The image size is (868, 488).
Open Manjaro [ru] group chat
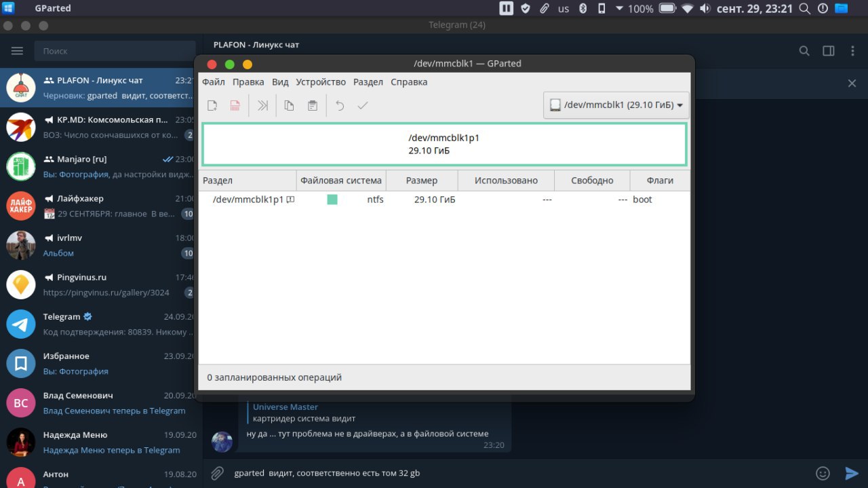[98, 166]
